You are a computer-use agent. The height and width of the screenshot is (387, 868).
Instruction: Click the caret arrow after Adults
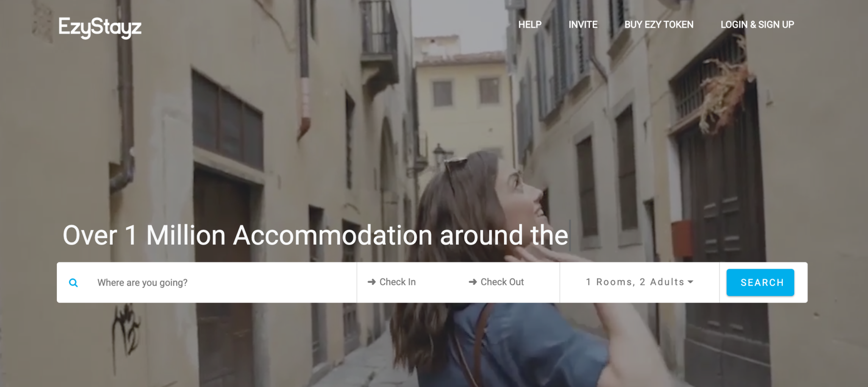(x=690, y=282)
